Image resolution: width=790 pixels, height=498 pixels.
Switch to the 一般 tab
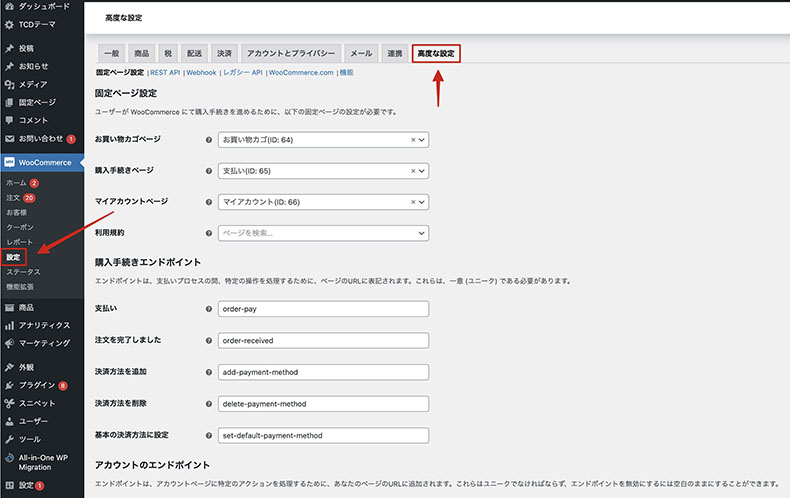111,53
